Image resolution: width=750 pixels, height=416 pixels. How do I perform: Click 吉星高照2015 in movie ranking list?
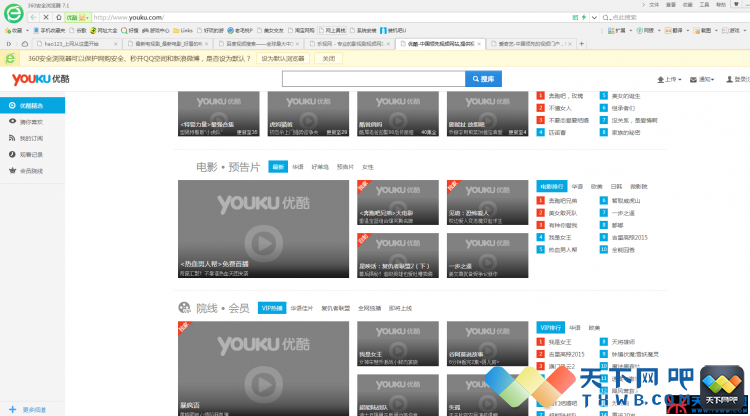point(629,237)
